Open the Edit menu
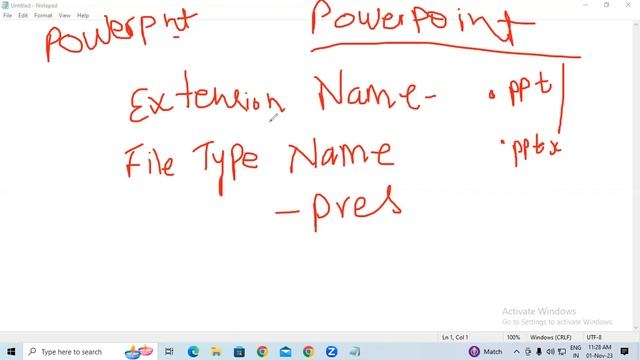The height and width of the screenshot is (360, 640). [x=23, y=16]
